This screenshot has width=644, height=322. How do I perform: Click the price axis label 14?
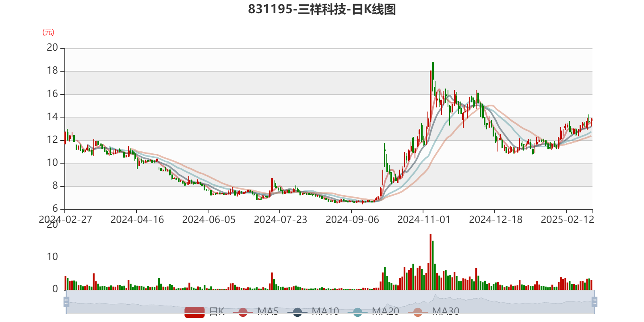coord(52,117)
